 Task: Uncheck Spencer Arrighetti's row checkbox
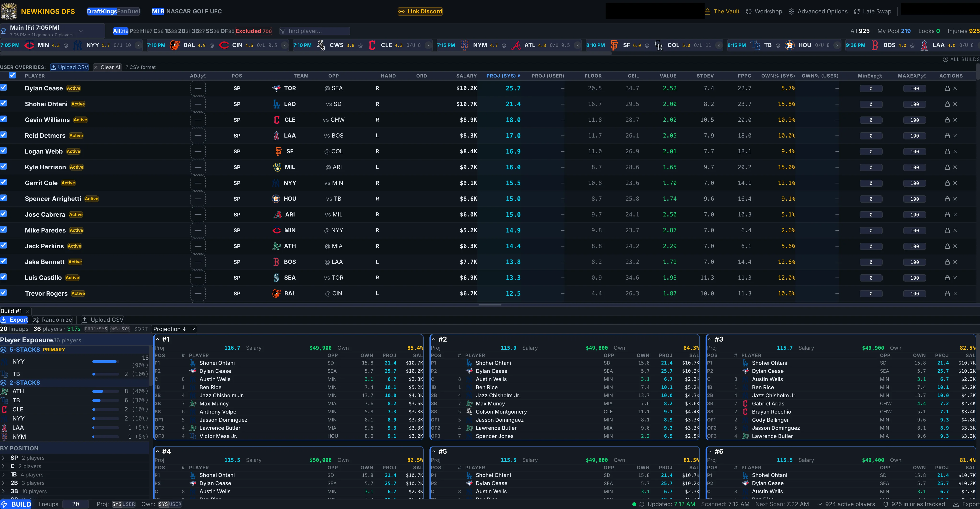click(3, 198)
